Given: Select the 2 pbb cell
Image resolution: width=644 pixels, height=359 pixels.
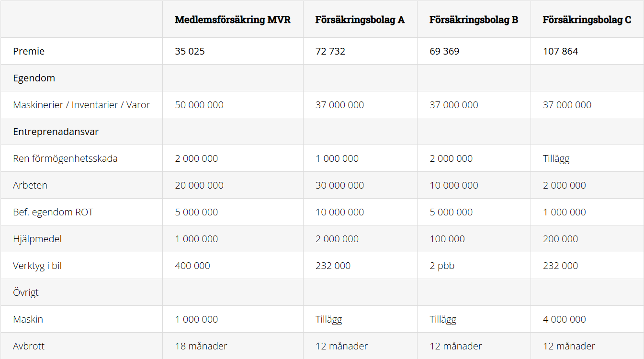Looking at the screenshot, I should (x=442, y=266).
